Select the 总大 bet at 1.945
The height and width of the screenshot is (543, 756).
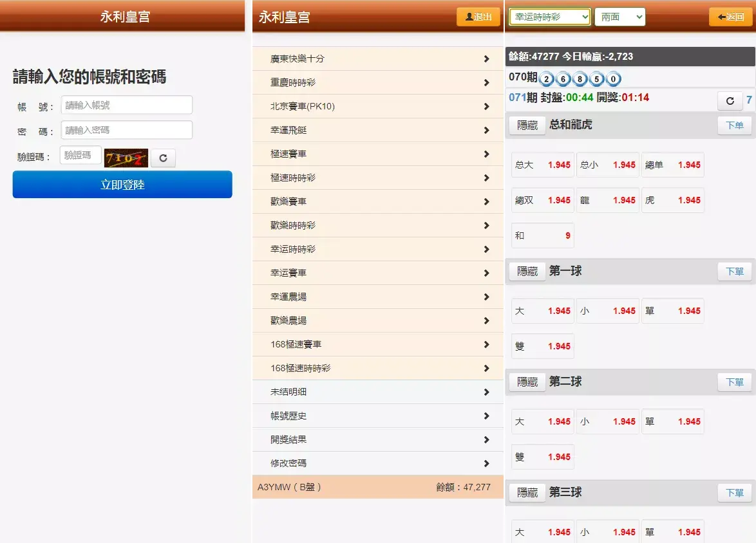tap(542, 165)
